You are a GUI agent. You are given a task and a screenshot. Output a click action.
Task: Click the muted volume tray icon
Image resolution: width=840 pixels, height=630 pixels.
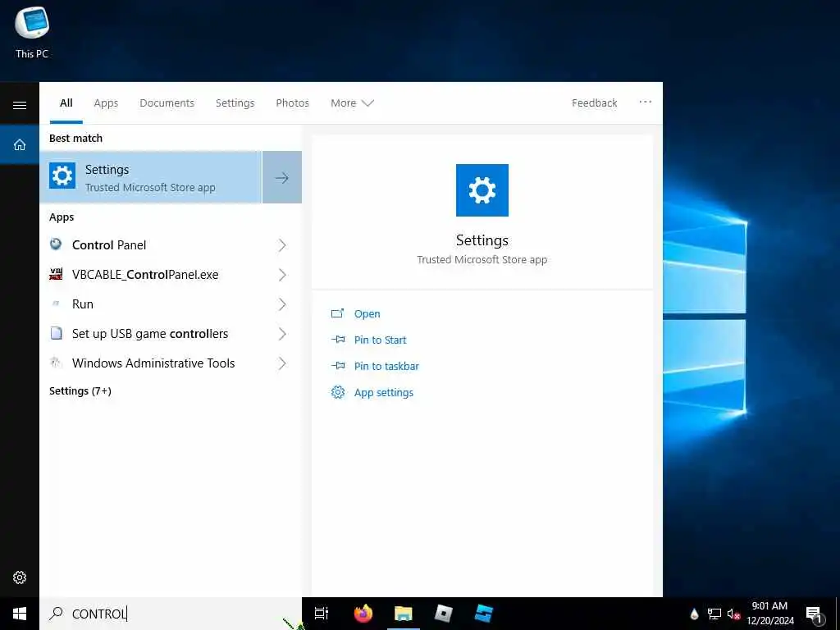pyautogui.click(x=733, y=614)
